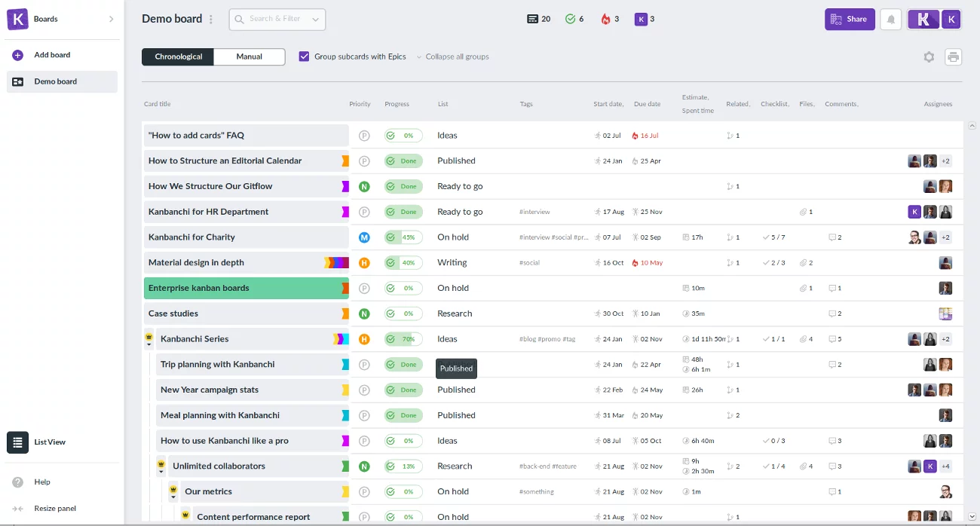Image resolution: width=980 pixels, height=526 pixels.
Task: Toggle progress check on Enterprise kanban boards
Action: click(x=390, y=288)
